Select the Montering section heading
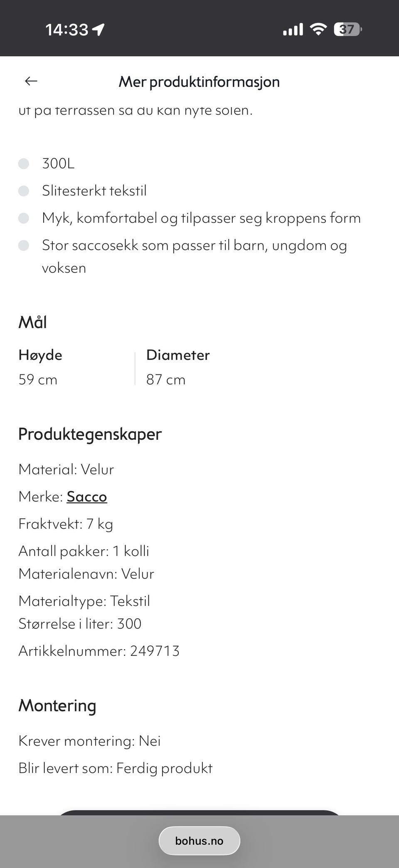 tap(57, 705)
